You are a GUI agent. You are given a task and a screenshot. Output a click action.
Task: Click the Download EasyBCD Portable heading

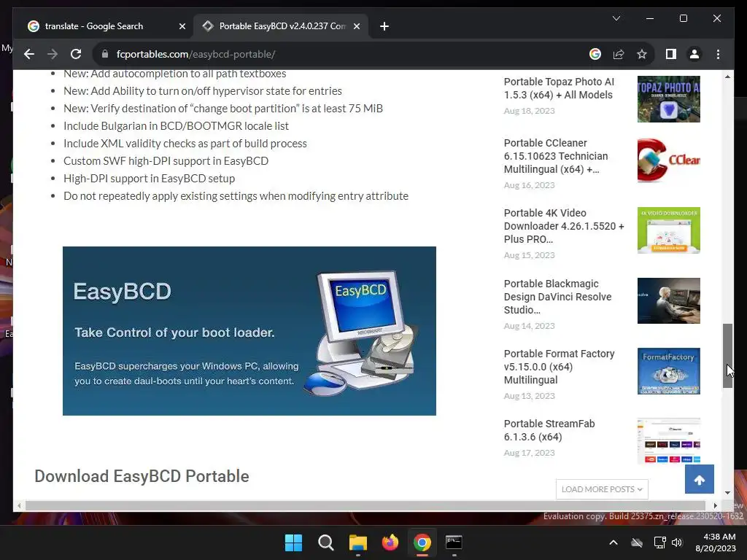(x=142, y=476)
